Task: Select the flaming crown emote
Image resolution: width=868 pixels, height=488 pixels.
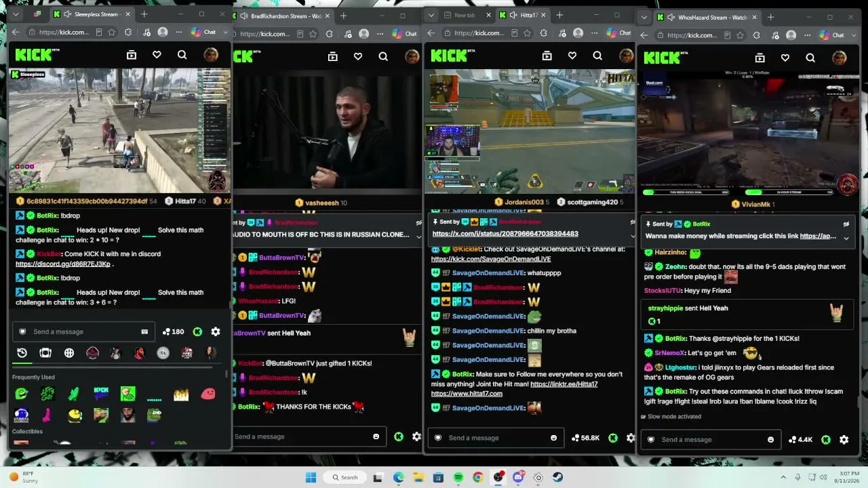Action: pos(181,393)
